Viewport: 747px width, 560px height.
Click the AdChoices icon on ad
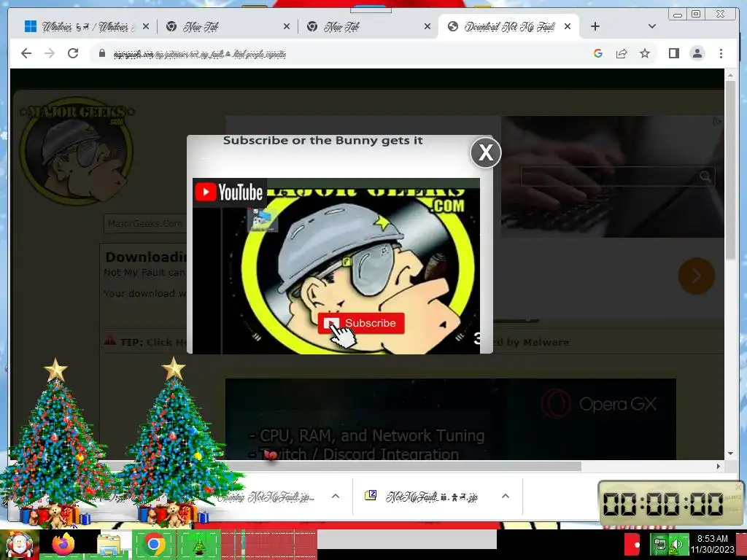point(717,122)
